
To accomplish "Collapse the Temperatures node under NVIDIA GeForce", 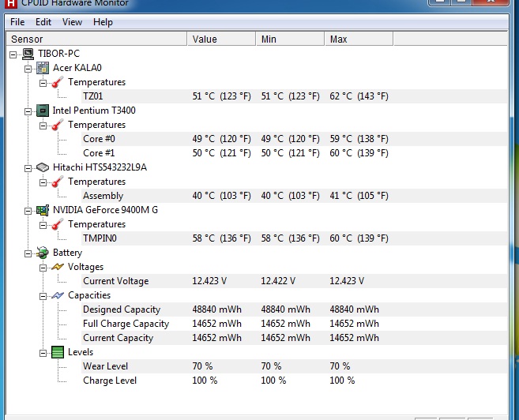I will [43, 224].
